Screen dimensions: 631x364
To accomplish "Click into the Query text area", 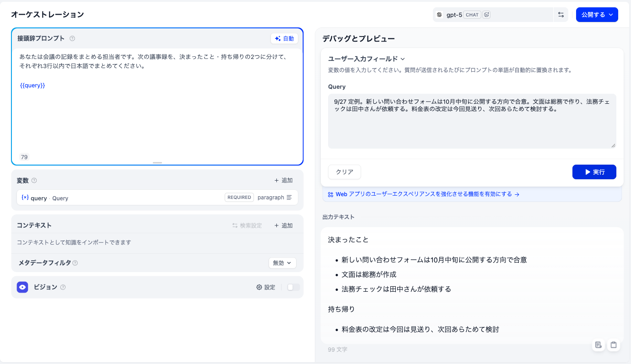I will tap(472, 121).
